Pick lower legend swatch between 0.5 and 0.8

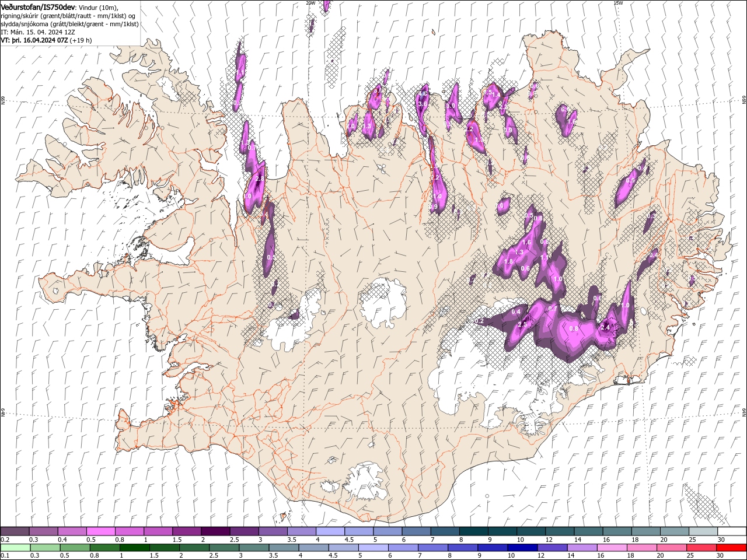[x=75, y=548]
